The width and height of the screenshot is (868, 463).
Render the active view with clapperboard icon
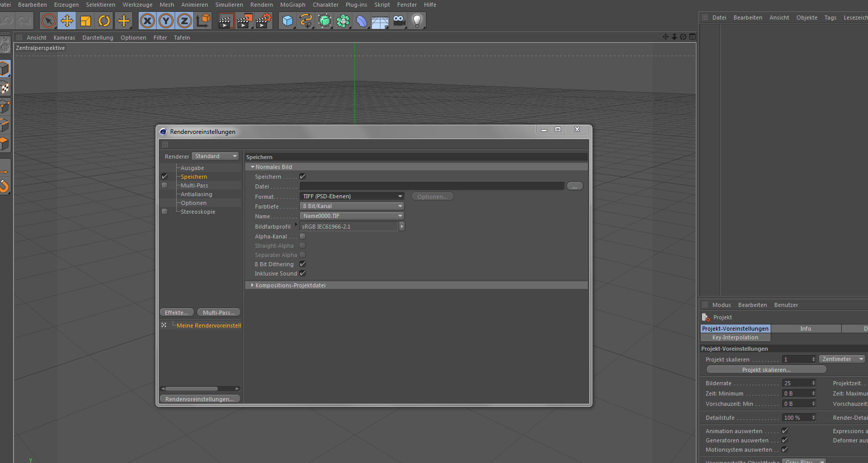226,21
